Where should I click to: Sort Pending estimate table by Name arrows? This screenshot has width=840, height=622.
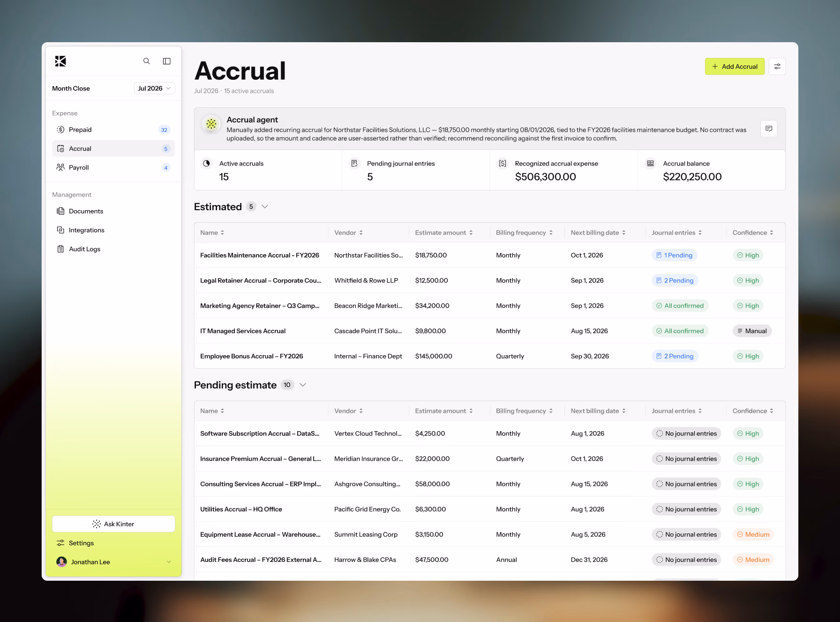click(x=223, y=411)
